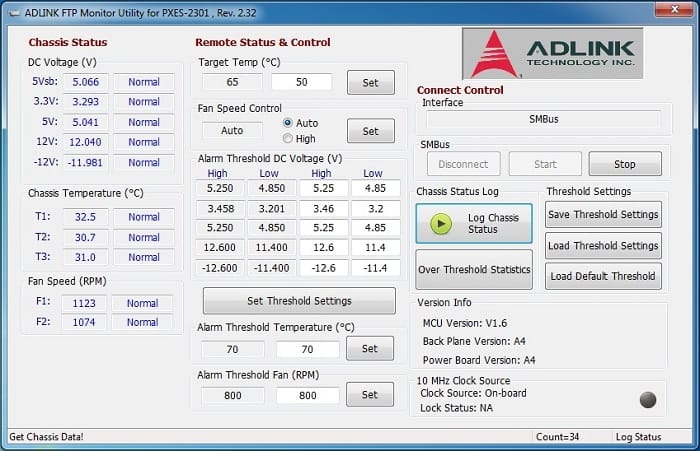Screen dimensions: 700x451
Task: Click the current High threshold readout 3.458
Action: [x=220, y=209]
